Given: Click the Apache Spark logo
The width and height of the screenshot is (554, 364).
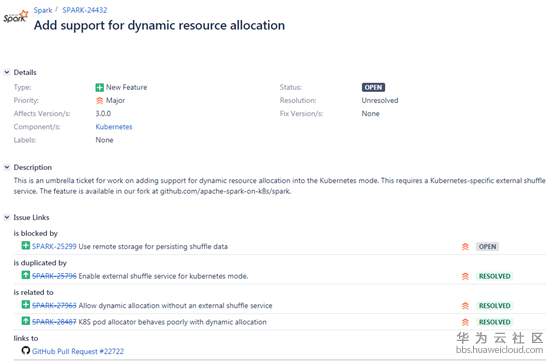Looking at the screenshot, I should coord(16,16).
